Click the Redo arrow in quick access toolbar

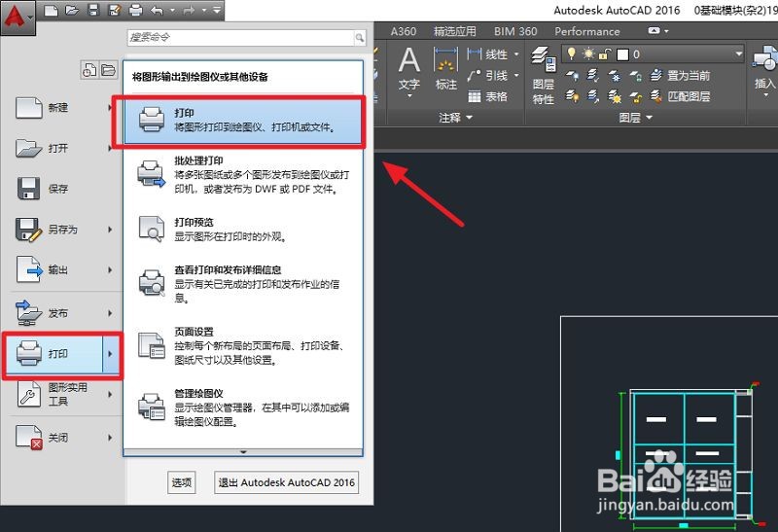click(189, 10)
